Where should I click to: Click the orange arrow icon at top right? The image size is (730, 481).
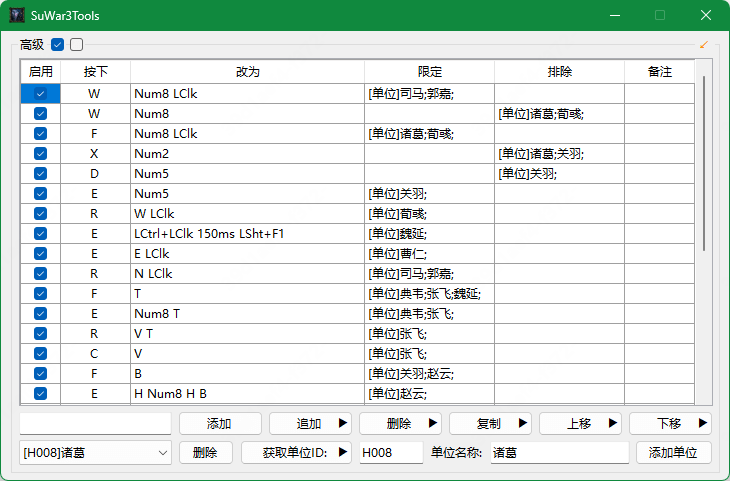click(x=704, y=44)
